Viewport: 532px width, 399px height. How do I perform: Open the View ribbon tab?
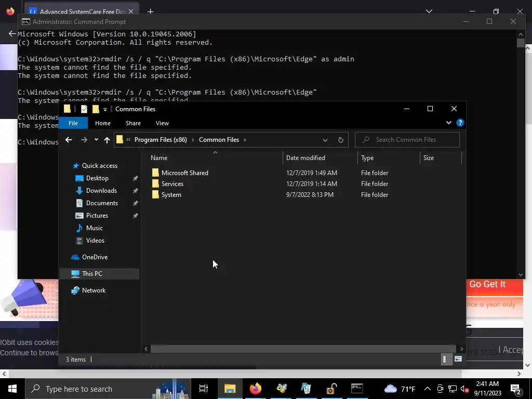pos(162,123)
